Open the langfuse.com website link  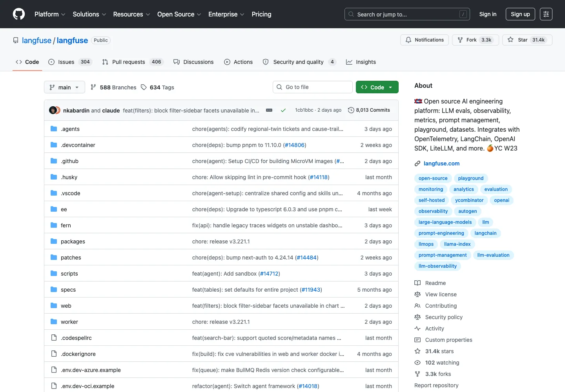point(441,163)
